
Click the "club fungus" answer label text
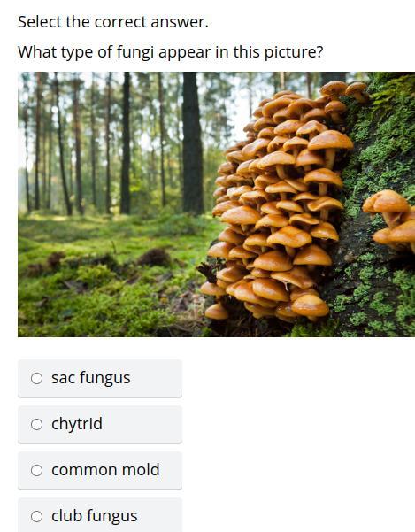click(x=95, y=516)
